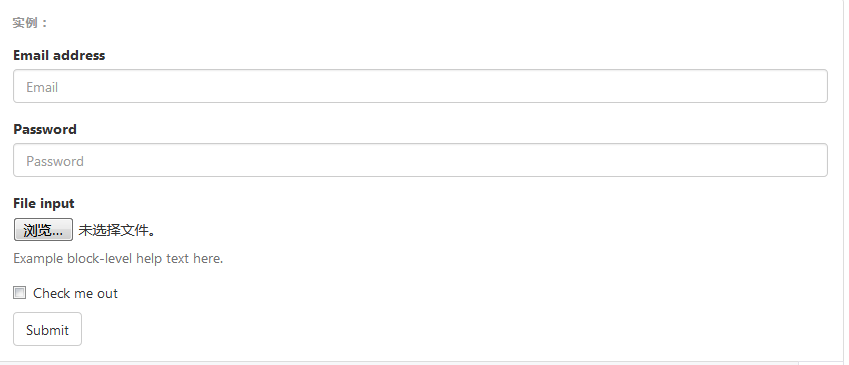Click the word "Example" in help text
Viewport: 849px width, 365px height.
[38, 259]
